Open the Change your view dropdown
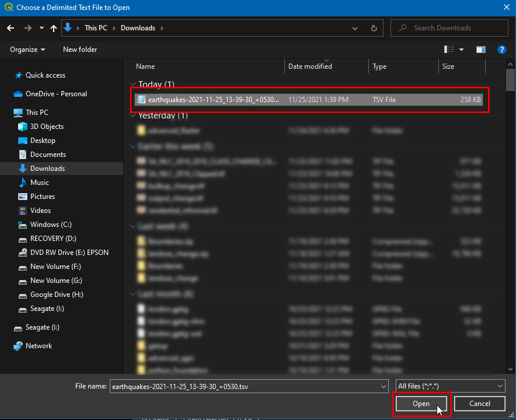The height and width of the screenshot is (420, 516). tap(462, 50)
